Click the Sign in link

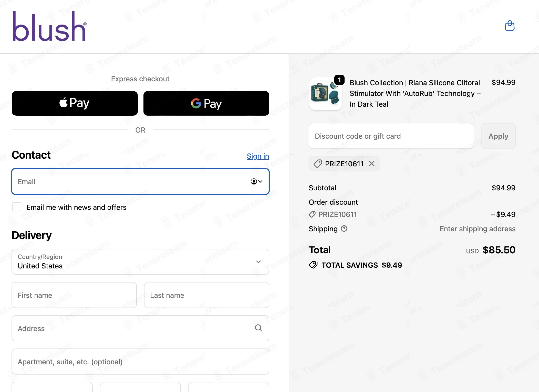point(258,156)
